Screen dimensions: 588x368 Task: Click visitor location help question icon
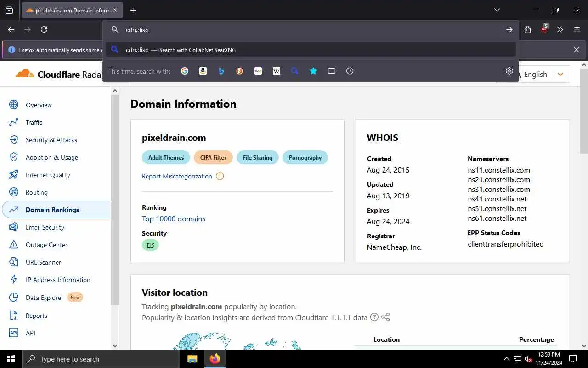pos(374,317)
